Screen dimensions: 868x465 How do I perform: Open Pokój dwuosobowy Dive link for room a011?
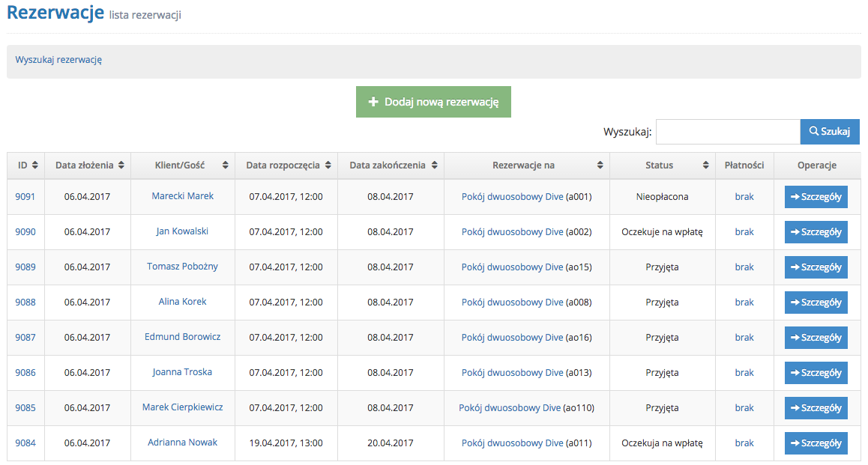(513, 443)
